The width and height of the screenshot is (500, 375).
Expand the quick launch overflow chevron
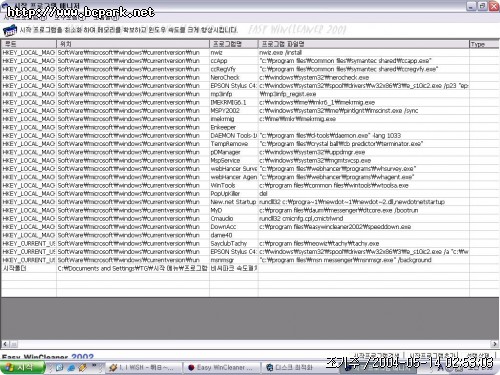pos(94,366)
